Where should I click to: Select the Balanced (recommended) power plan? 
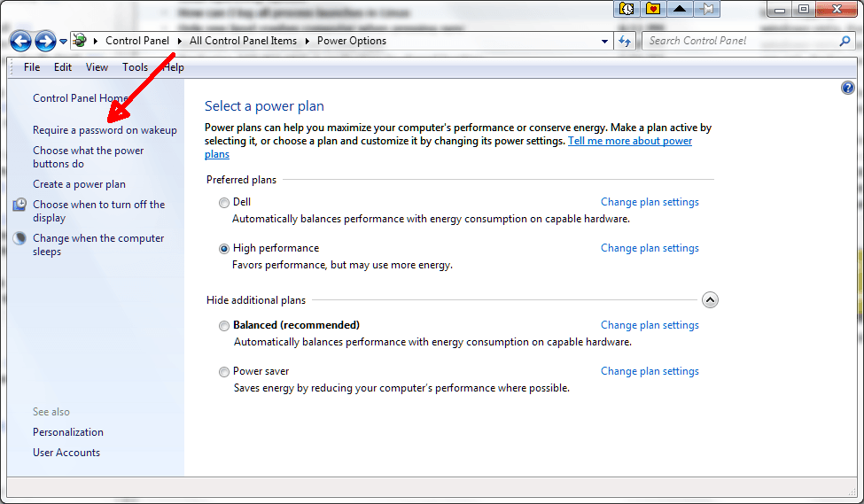coord(224,326)
